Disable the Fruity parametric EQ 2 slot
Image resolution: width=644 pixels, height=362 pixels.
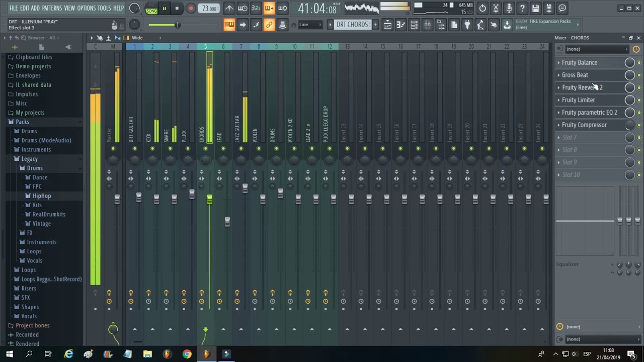(639, 113)
